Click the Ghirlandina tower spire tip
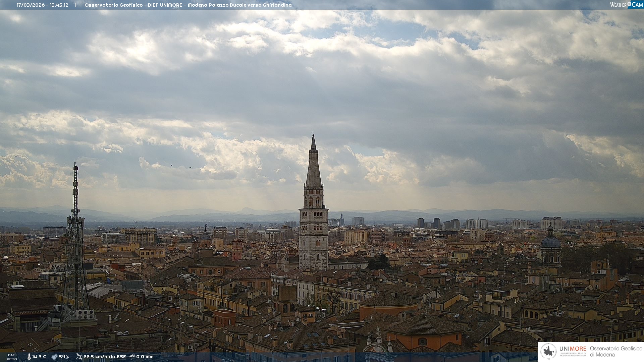The width and height of the screenshot is (644, 362). click(x=313, y=135)
